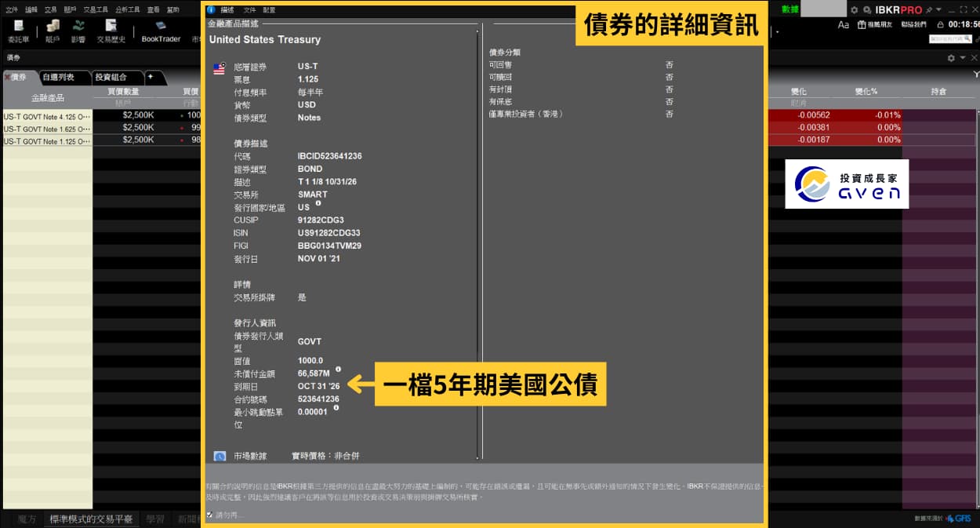
Task: Open the chat icon beside IBKR PRO
Action: pos(868,10)
